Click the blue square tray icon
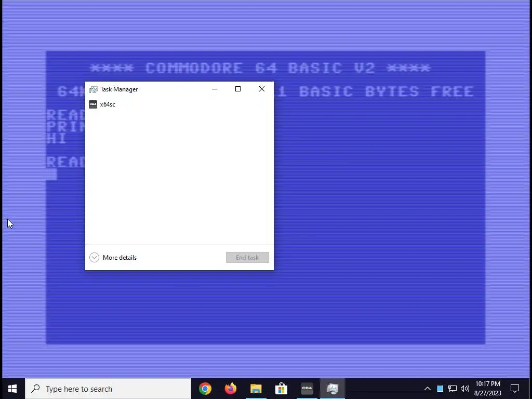 point(440,389)
